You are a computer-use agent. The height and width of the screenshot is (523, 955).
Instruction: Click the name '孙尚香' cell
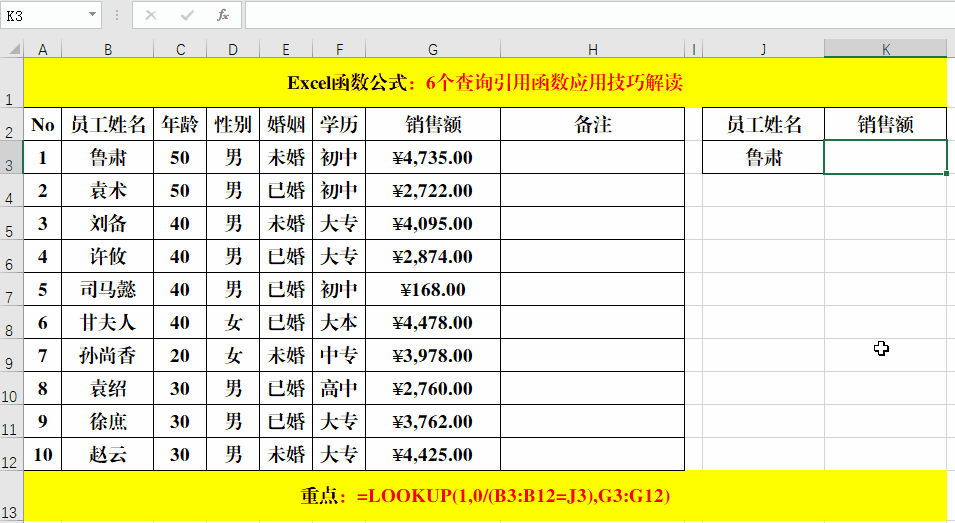108,355
